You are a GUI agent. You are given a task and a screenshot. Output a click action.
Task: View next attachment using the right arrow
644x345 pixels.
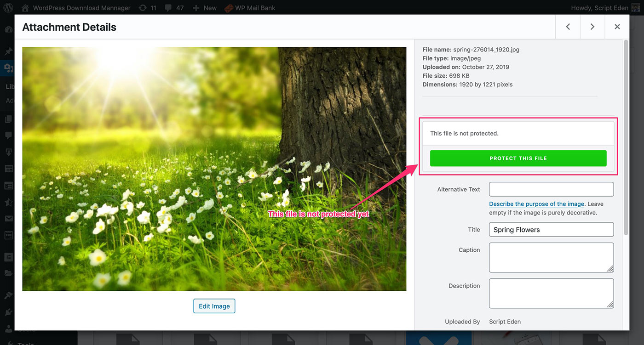point(592,27)
